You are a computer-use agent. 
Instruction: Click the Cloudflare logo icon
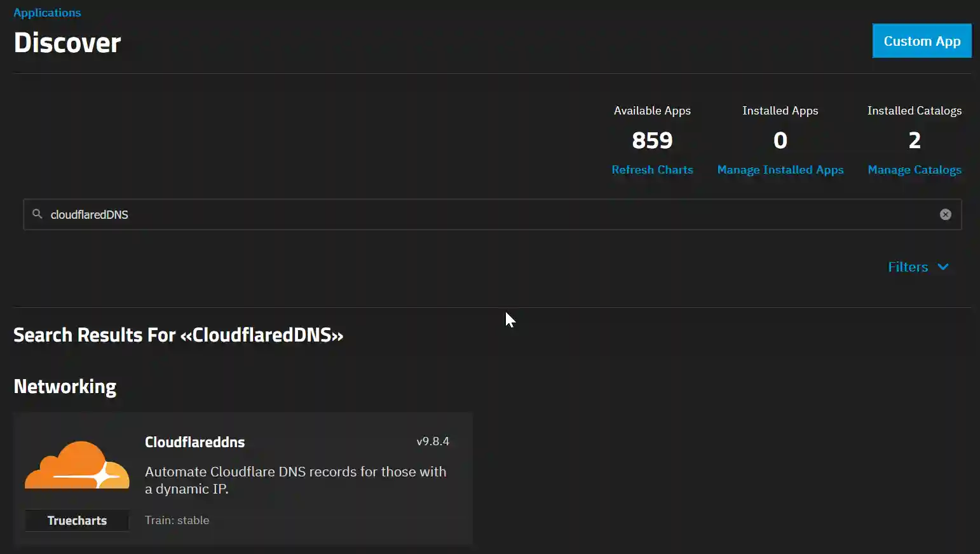[x=76, y=467]
